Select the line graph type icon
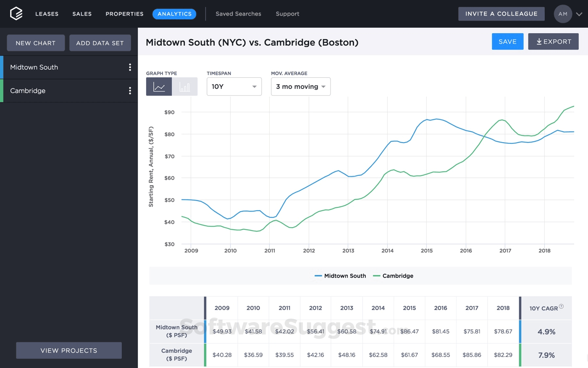The height and width of the screenshot is (368, 588). pos(159,86)
